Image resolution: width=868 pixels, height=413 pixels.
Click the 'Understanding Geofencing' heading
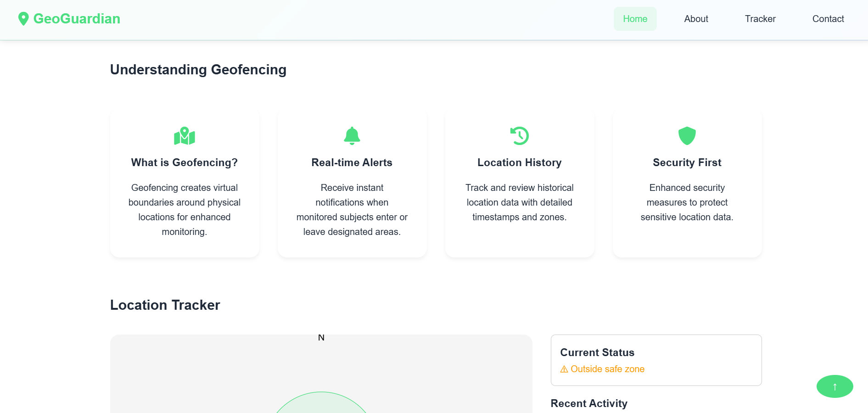198,69
